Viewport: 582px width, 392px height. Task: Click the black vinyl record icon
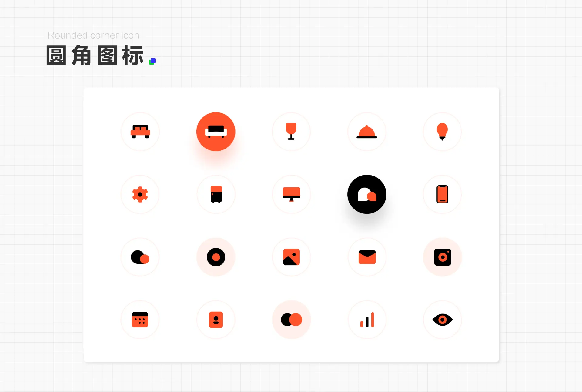216,257
